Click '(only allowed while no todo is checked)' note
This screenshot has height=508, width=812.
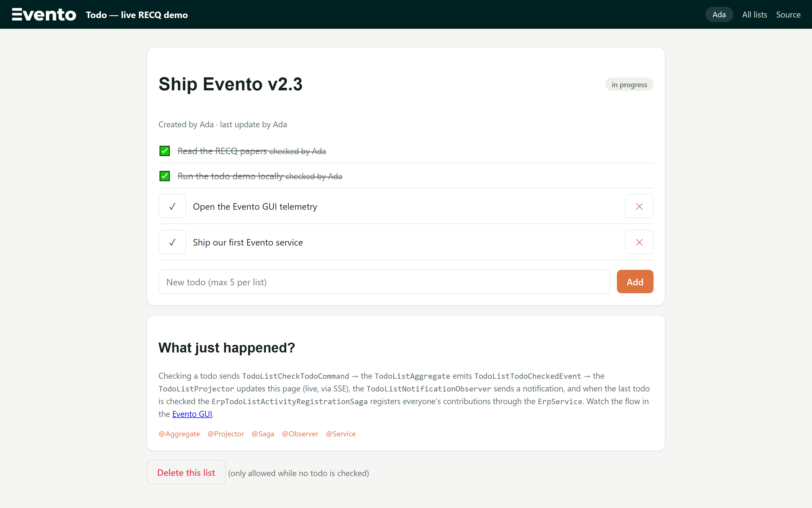pos(298,473)
